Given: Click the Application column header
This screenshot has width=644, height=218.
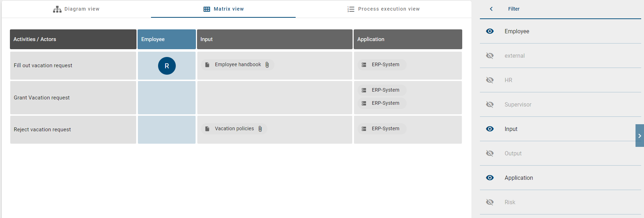Looking at the screenshot, I should pyautogui.click(x=408, y=39).
